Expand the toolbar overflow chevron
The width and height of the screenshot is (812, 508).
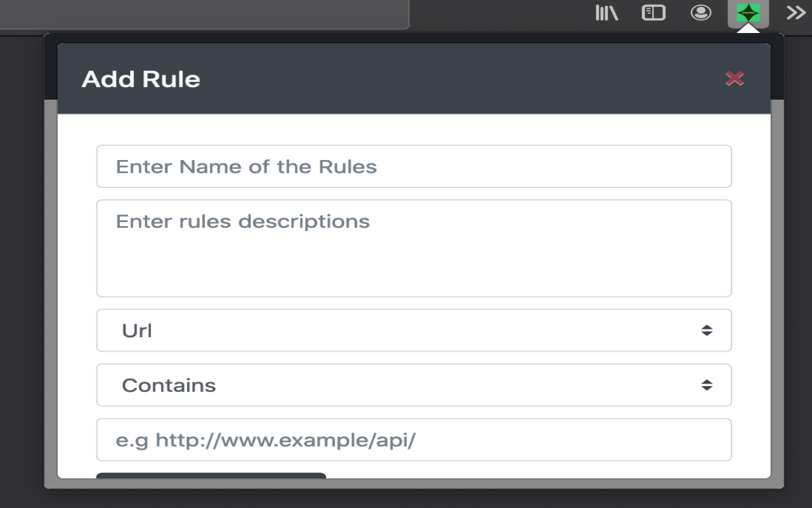(796, 13)
